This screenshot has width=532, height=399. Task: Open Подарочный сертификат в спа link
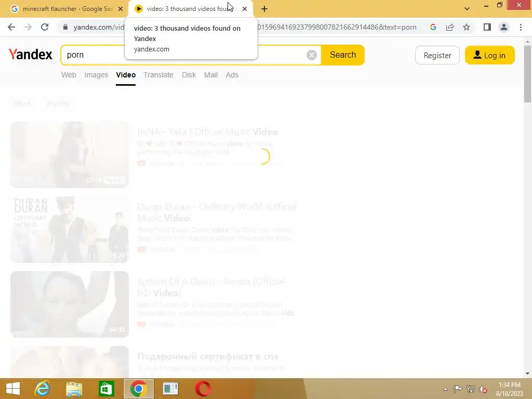coord(208,356)
